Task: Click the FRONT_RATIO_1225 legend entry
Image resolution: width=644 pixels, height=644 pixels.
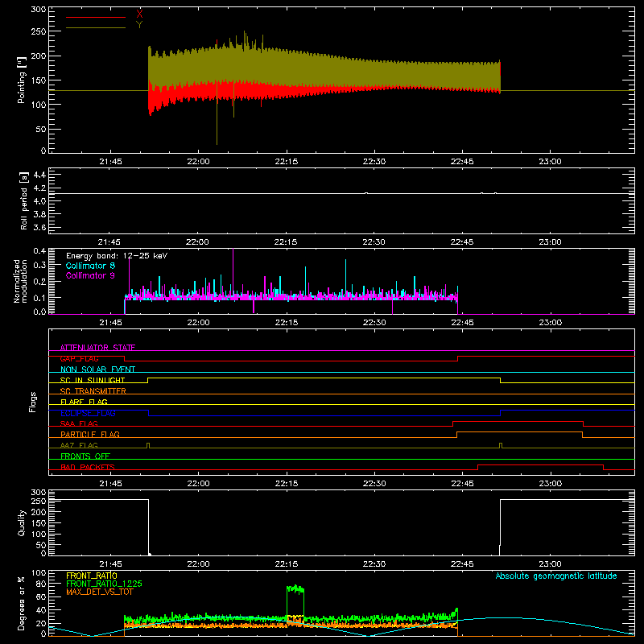Action: [105, 584]
